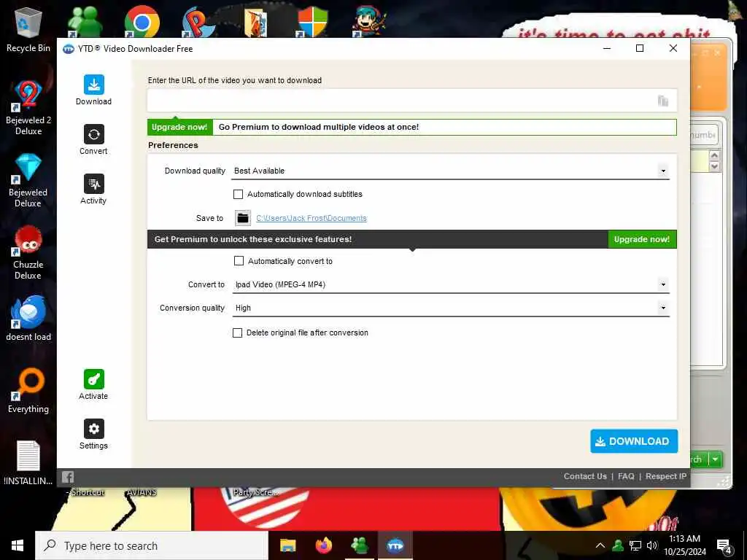Open the Download section in sidebar
Image resolution: width=747 pixels, height=560 pixels.
(x=93, y=90)
